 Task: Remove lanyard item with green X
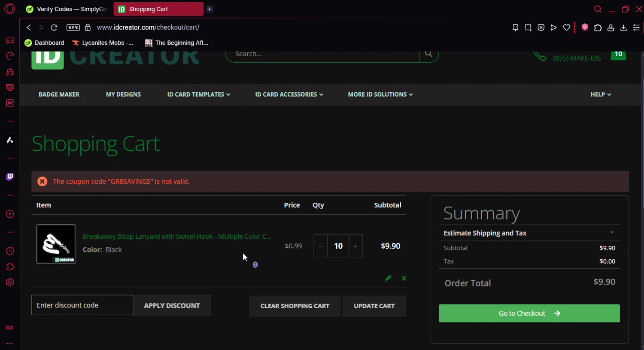coord(404,278)
